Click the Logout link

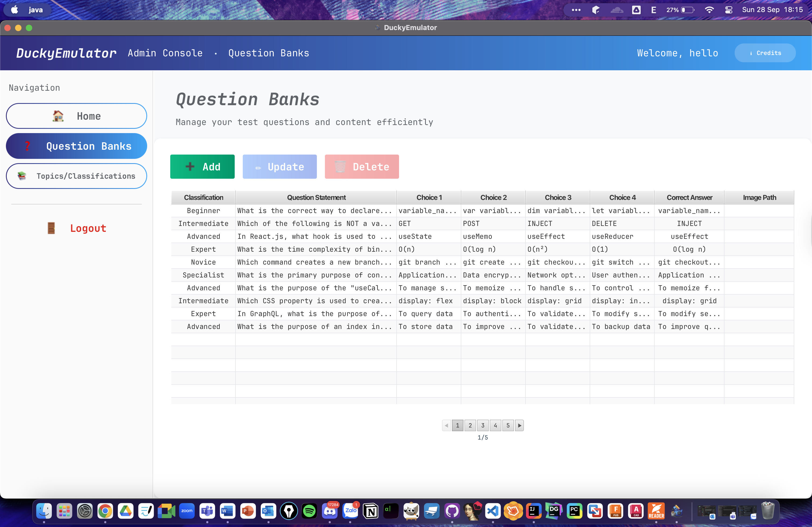tap(77, 228)
